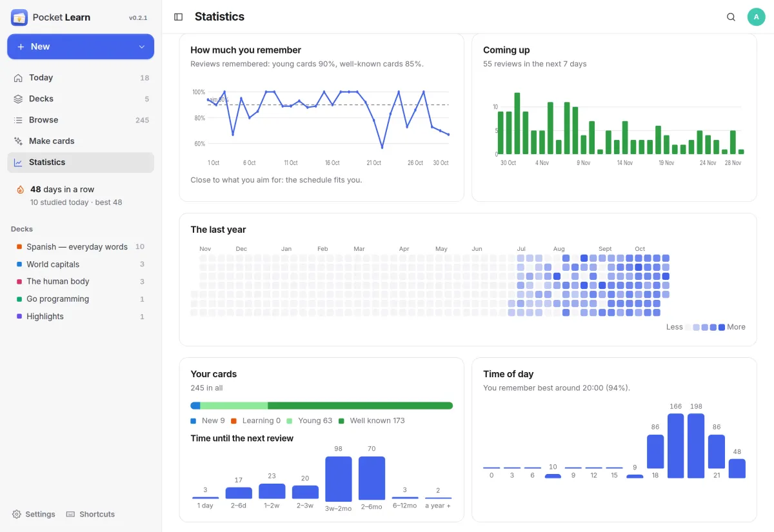Click the 1–2w bar showing 23

(x=272, y=491)
